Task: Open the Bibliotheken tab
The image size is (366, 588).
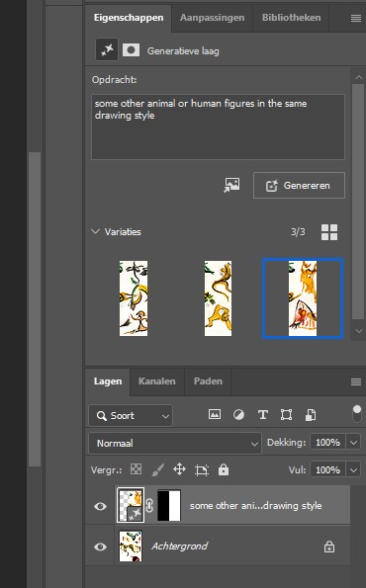Action: 291,18
